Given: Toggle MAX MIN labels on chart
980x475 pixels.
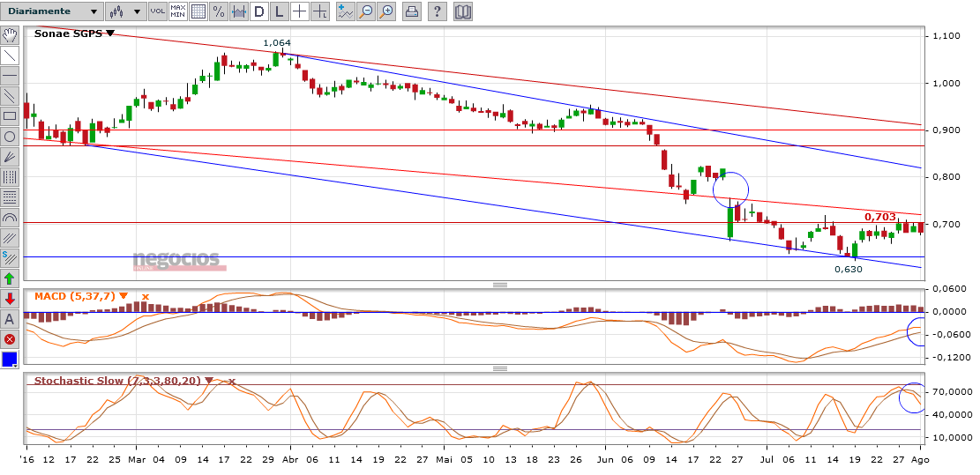Looking at the screenshot, I should click(x=178, y=11).
